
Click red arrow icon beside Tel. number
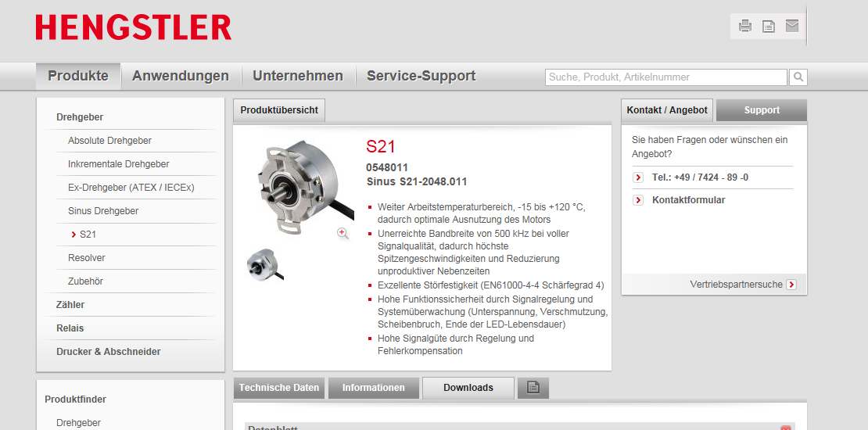click(638, 177)
